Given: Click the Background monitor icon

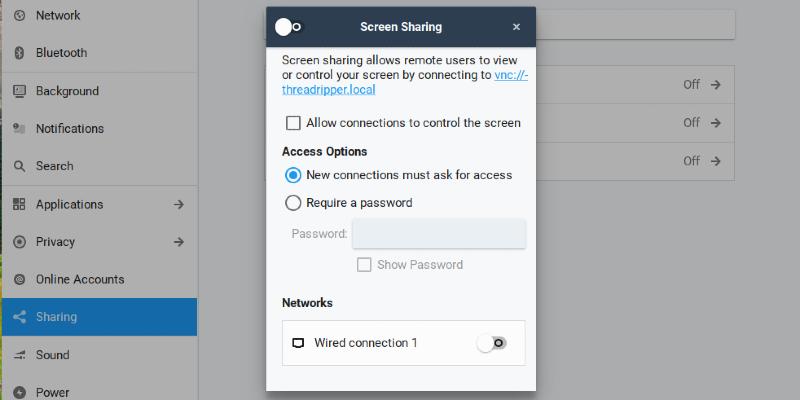Looking at the screenshot, I should (19, 91).
